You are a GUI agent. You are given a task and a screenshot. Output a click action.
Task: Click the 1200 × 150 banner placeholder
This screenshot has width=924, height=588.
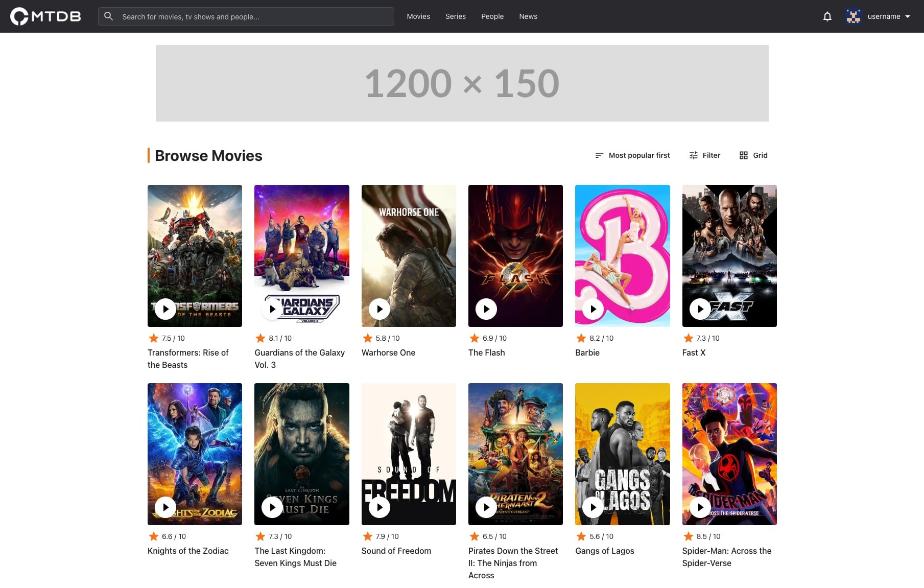point(462,83)
